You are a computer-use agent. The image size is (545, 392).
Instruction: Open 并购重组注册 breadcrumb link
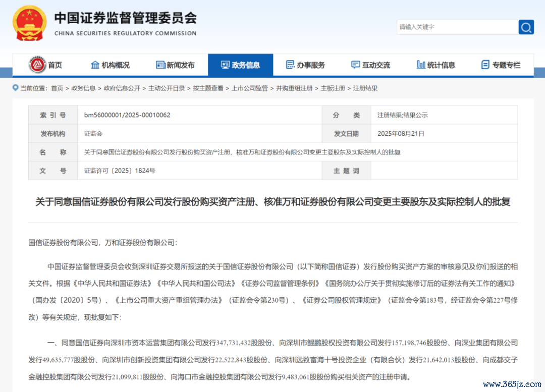(294, 88)
